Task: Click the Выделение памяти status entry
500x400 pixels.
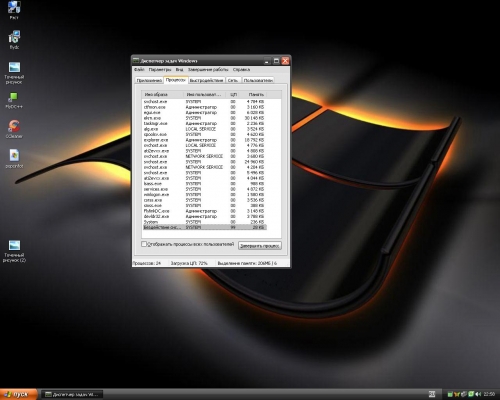Action: coord(247,263)
